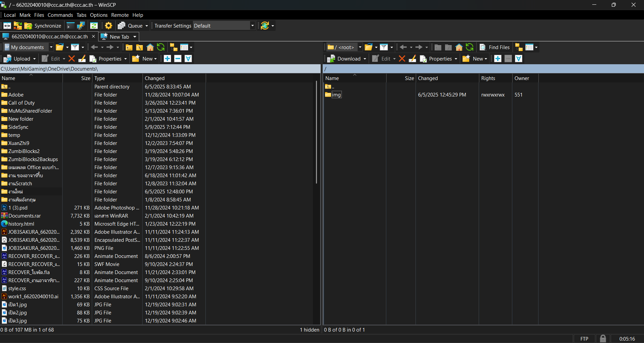Go to local home directory icon

[150, 47]
